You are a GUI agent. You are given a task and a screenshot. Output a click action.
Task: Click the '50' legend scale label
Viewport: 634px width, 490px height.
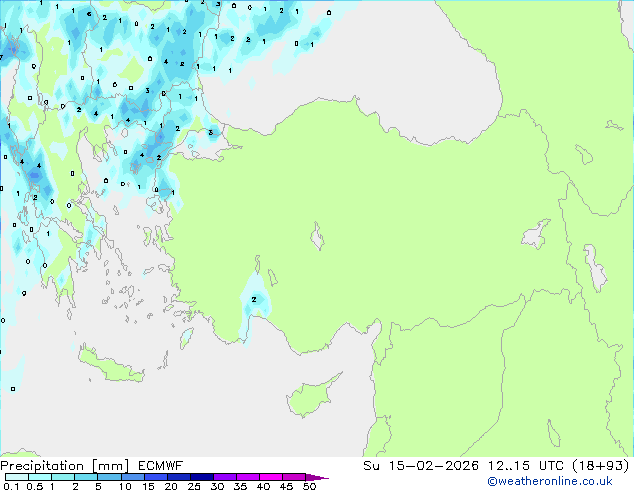309,486
